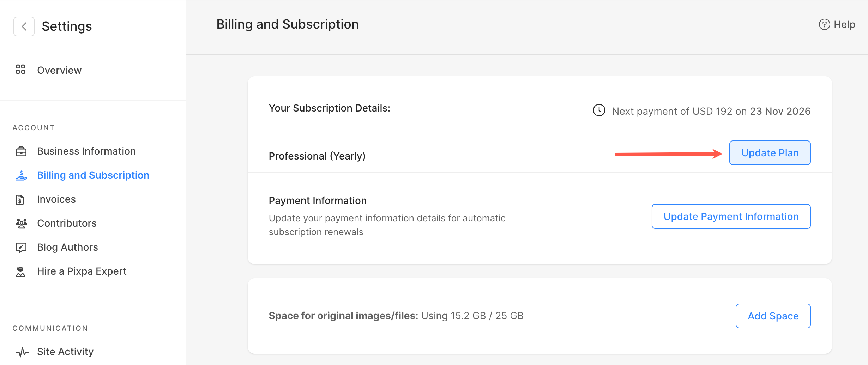Select Contributors in the sidebar

pos(67,223)
